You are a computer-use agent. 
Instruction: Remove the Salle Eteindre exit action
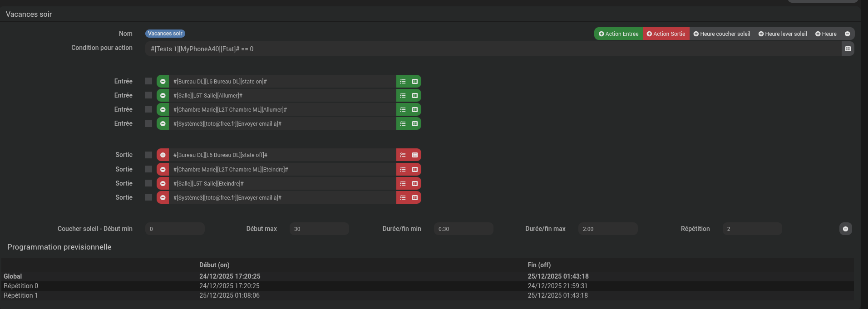click(163, 183)
